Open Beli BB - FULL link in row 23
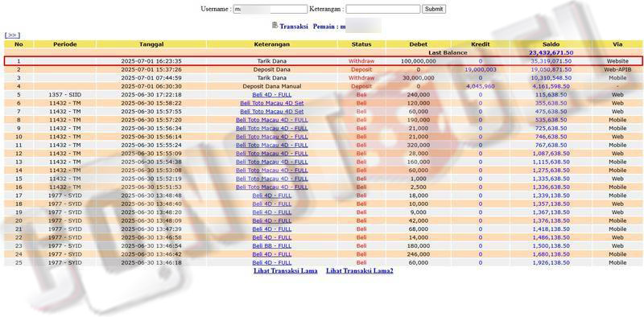The width and height of the screenshot is (644, 317). [272, 246]
